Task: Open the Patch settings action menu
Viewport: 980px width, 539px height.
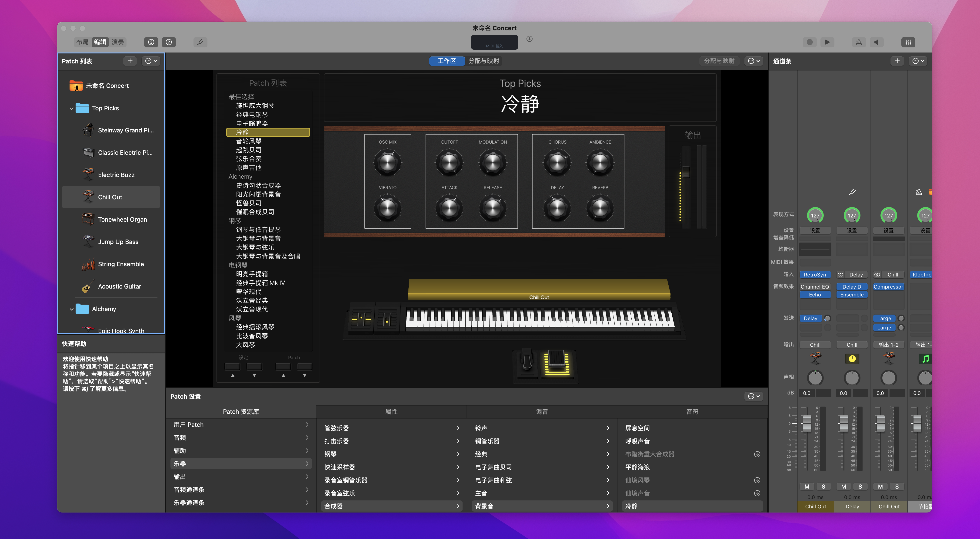Action: [x=754, y=396]
